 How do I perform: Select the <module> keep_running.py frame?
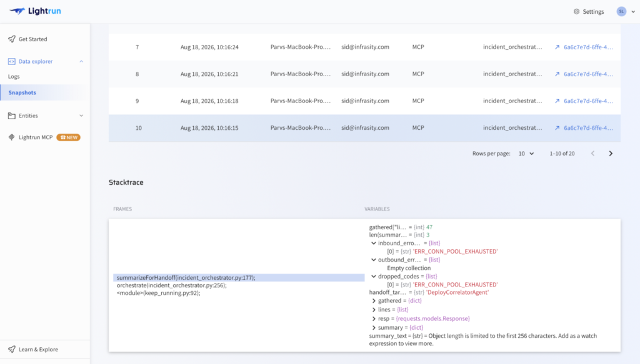tap(158, 293)
